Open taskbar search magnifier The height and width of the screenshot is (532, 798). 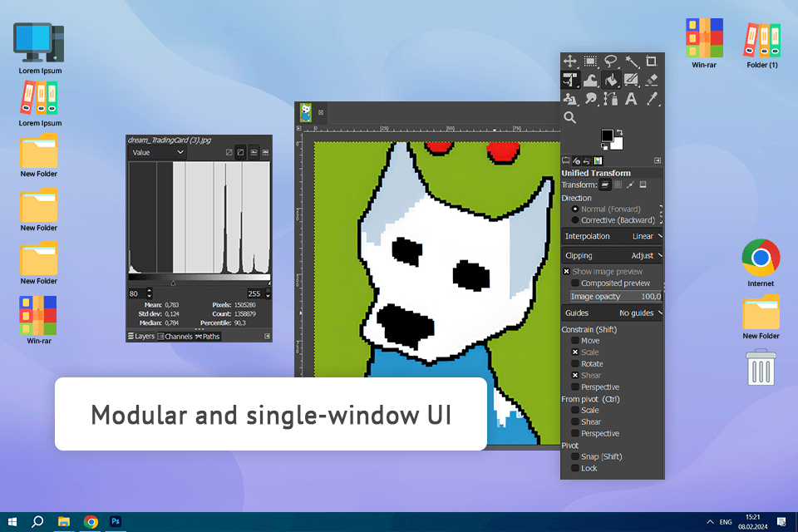point(37,522)
